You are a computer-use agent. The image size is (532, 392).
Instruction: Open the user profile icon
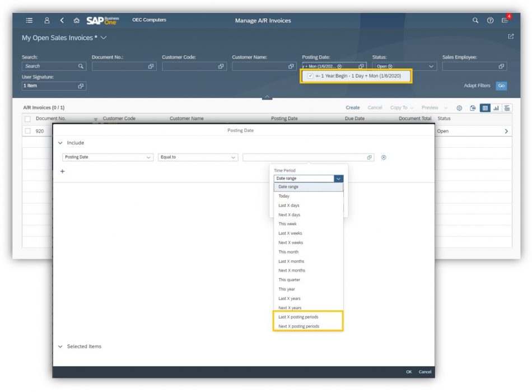(47, 20)
